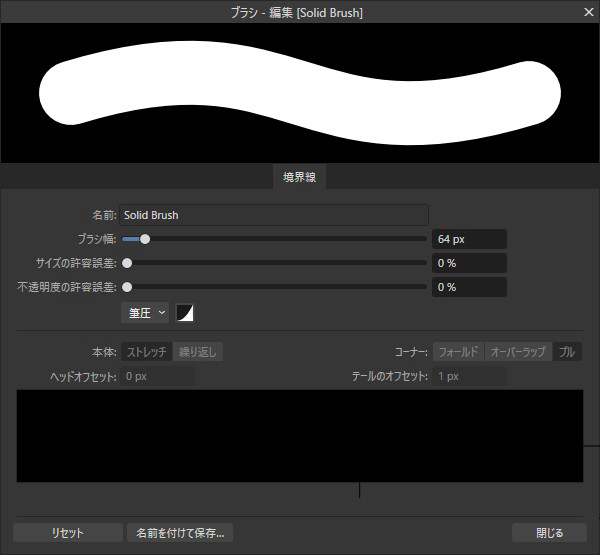
Task: Close the brush edit dialog via X
Action: (589, 12)
